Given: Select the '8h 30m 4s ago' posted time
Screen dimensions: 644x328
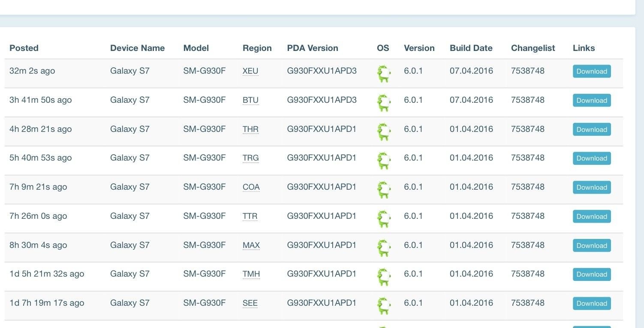Looking at the screenshot, I should (39, 245).
